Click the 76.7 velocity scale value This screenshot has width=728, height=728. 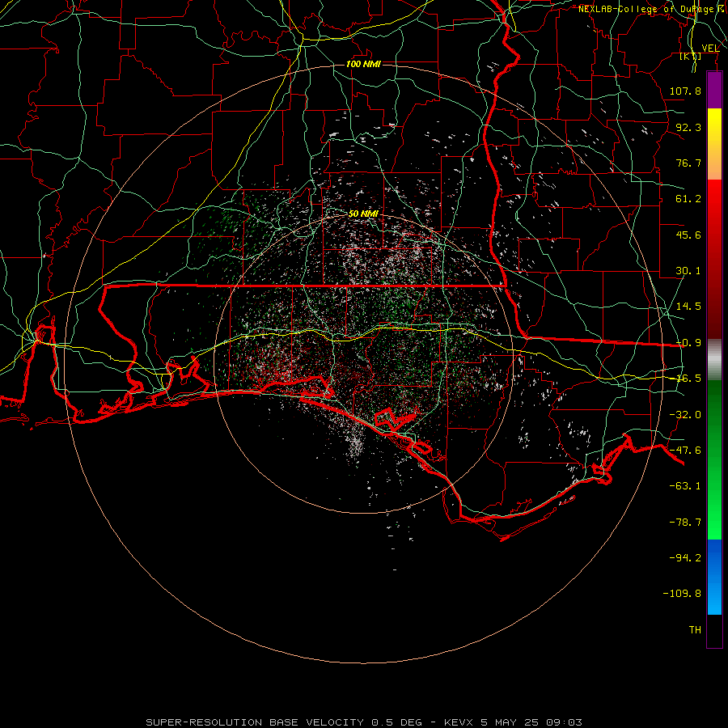[x=688, y=163]
